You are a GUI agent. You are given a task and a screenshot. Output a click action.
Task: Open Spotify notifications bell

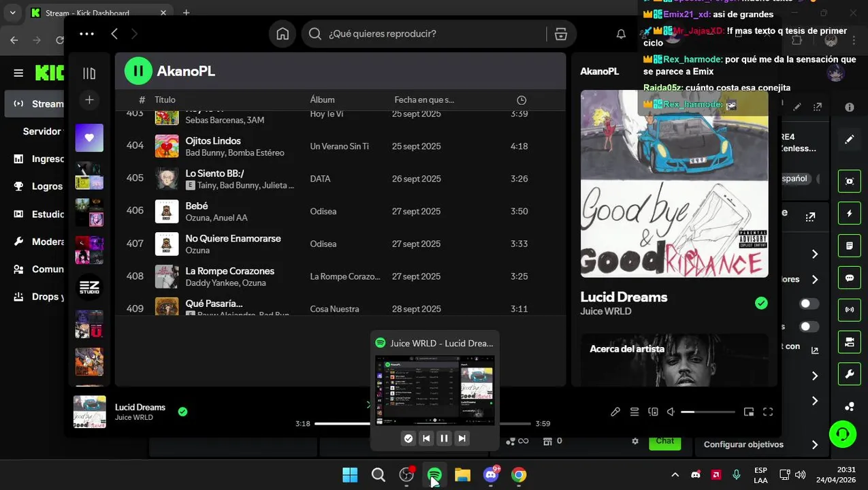[621, 34]
